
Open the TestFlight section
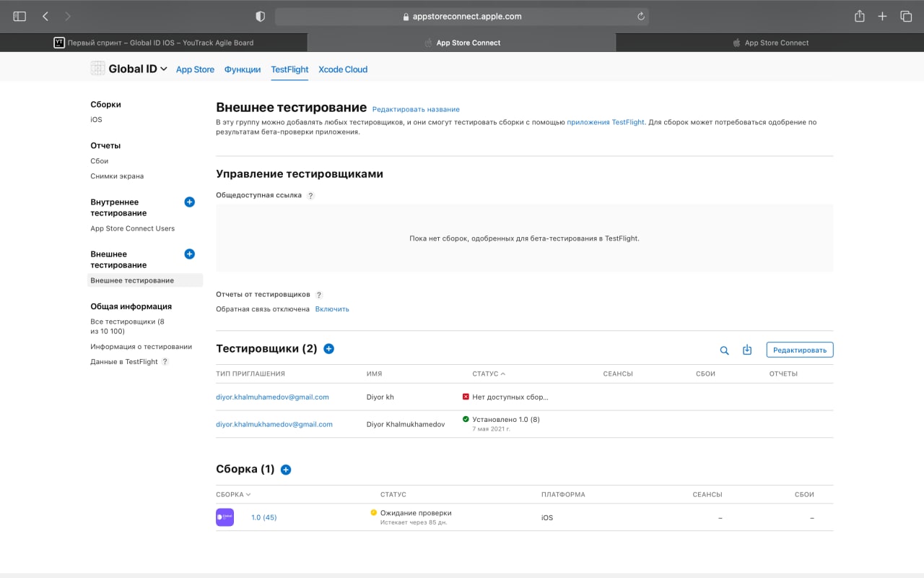(x=289, y=69)
